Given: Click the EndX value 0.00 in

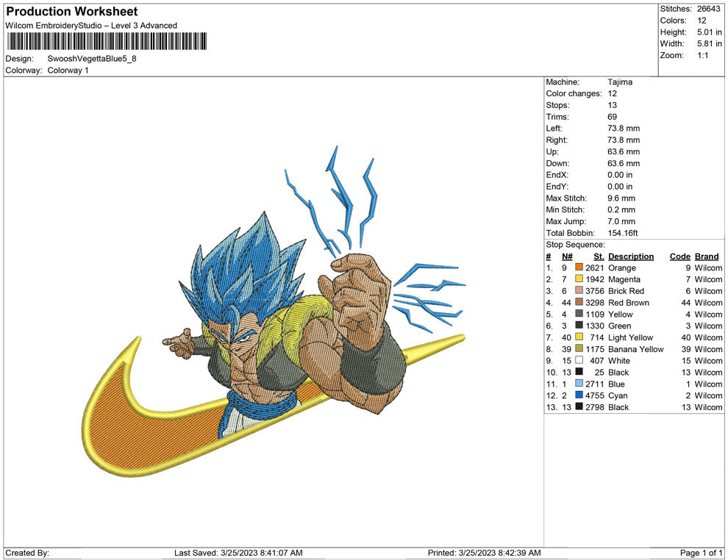Looking at the screenshot, I should pyautogui.click(x=620, y=175).
